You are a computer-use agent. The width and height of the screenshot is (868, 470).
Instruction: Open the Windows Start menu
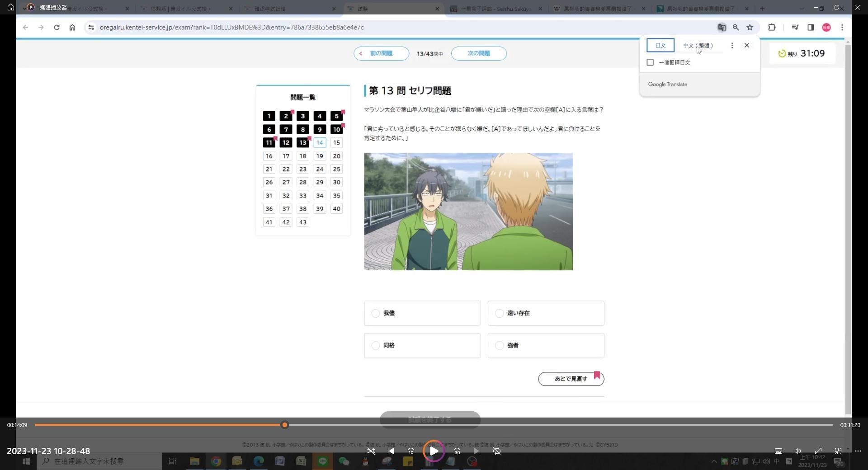(26, 461)
